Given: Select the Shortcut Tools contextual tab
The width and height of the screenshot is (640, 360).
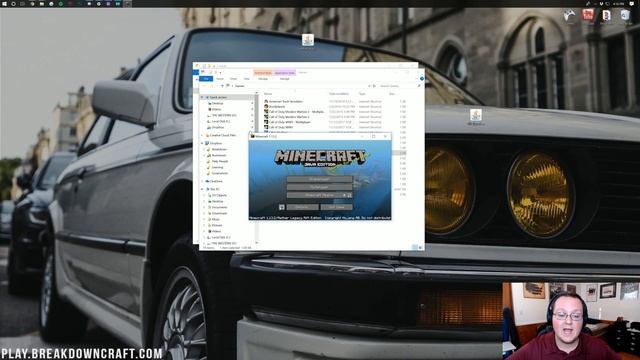Looking at the screenshot, I should [x=263, y=73].
